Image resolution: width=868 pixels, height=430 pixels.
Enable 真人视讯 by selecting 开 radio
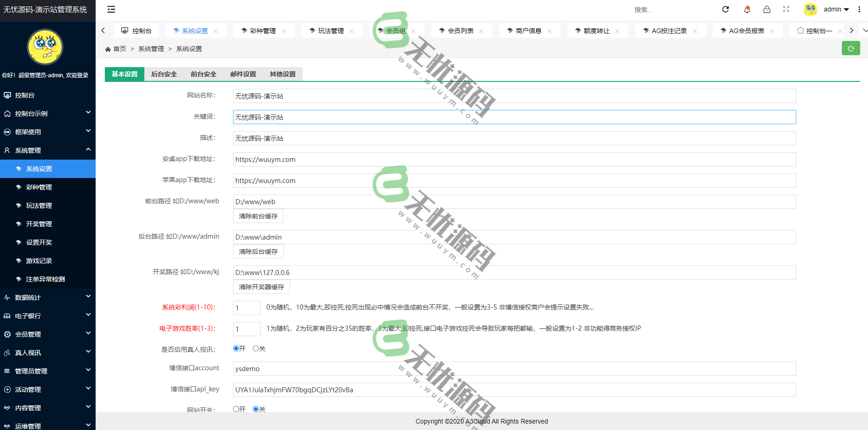coord(235,349)
